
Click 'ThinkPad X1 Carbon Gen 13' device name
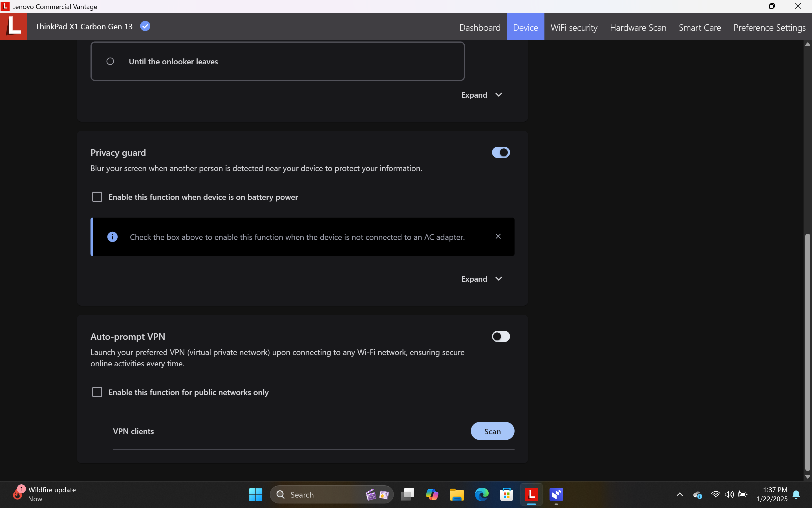(x=84, y=27)
